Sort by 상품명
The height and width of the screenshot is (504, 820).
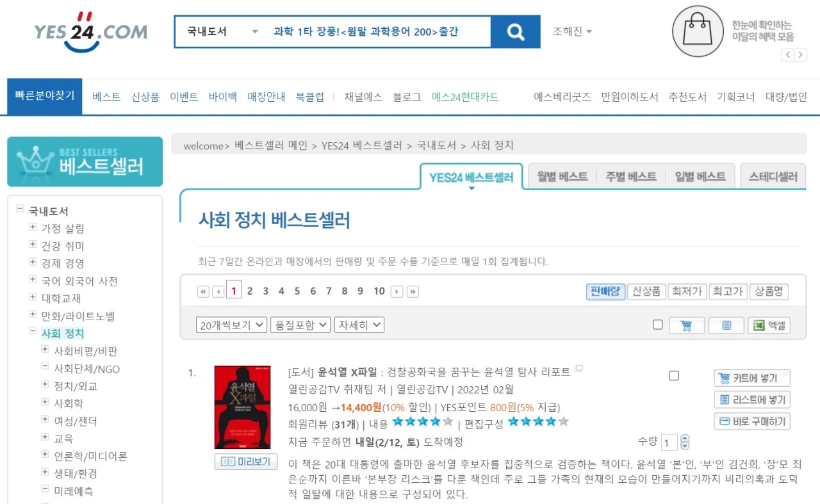(769, 291)
